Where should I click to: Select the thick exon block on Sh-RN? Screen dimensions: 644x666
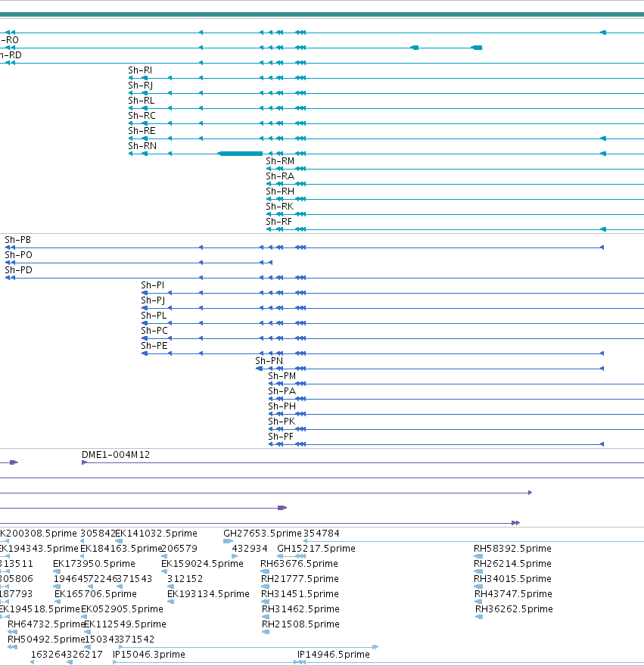pos(241,154)
